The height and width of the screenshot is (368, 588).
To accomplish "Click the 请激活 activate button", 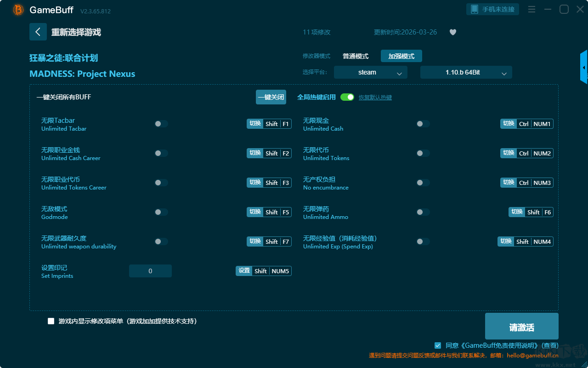I will click(x=522, y=326).
